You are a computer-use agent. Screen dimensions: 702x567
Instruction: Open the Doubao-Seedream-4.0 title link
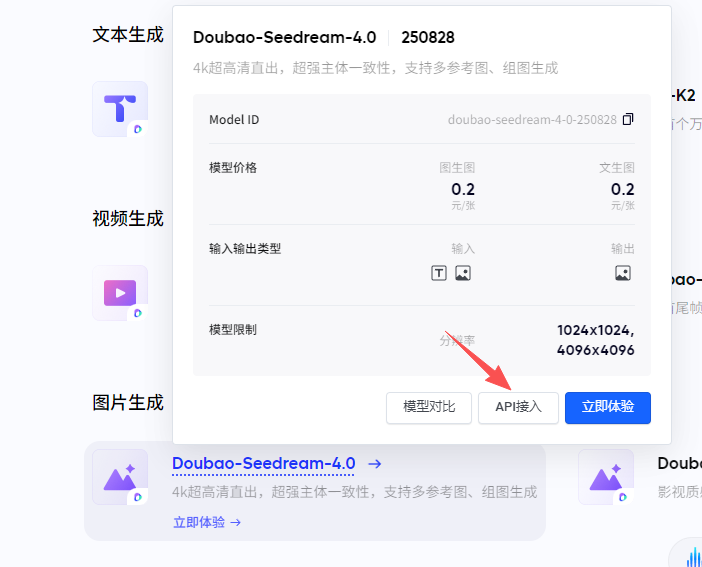pyautogui.click(x=264, y=464)
